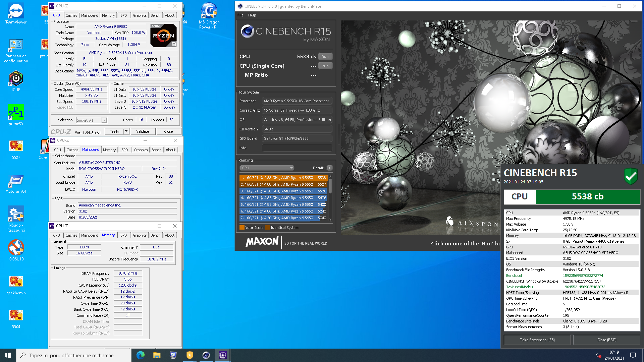Open the security shield taskbar icon
This screenshot has height=362, width=644.
190,355
